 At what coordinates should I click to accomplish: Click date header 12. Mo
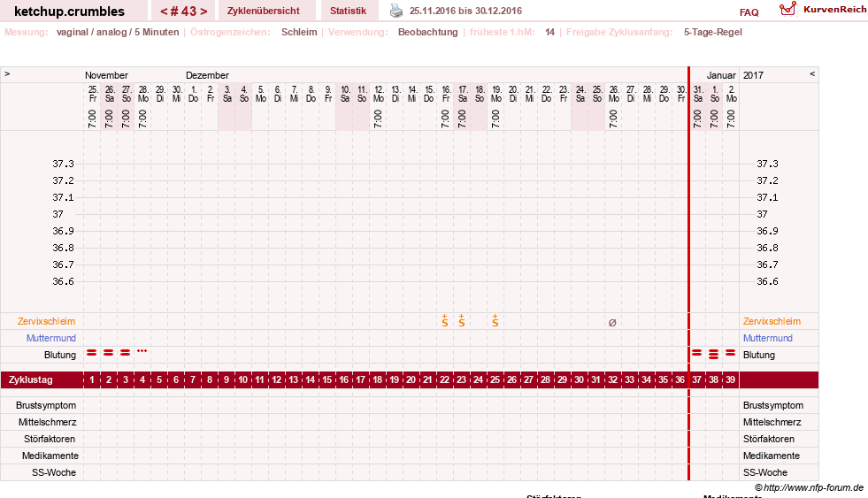click(379, 94)
